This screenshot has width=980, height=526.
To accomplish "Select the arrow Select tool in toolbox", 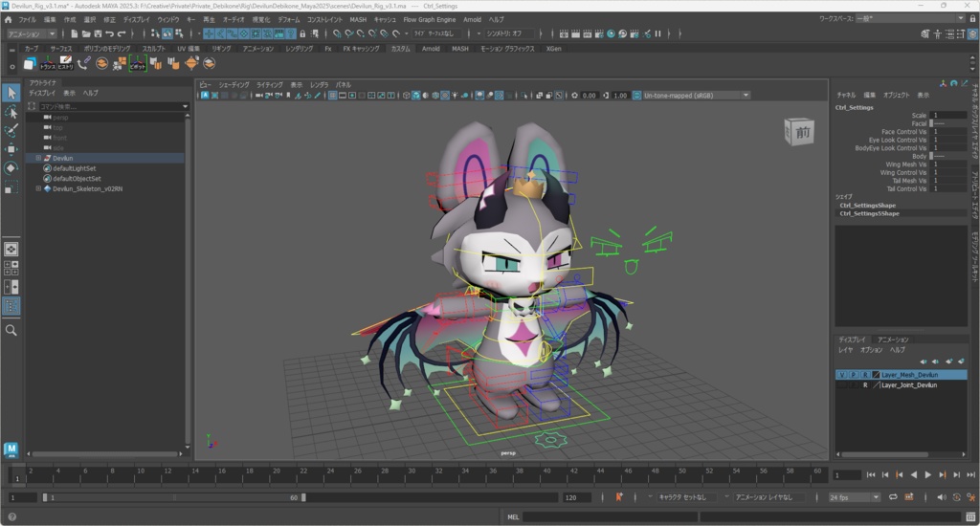I will [x=11, y=93].
